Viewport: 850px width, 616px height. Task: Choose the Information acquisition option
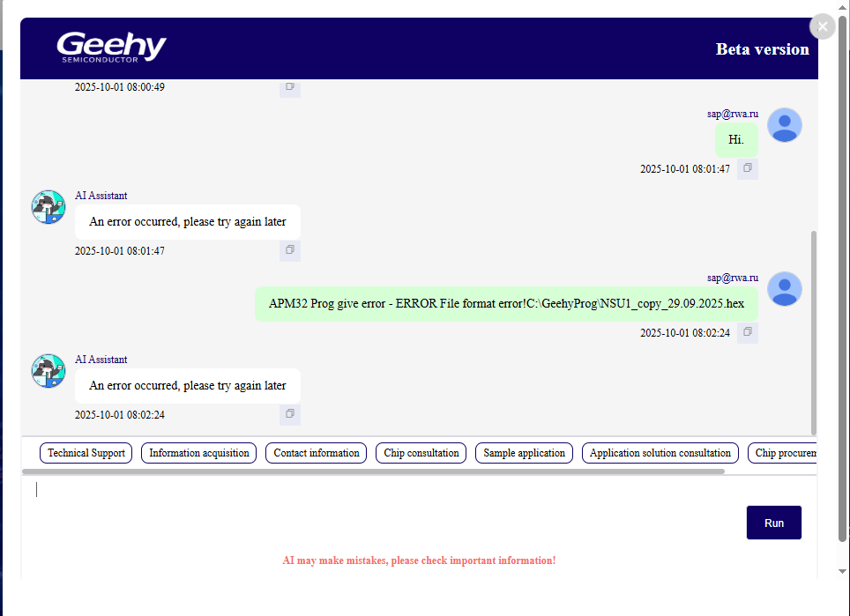pos(199,453)
